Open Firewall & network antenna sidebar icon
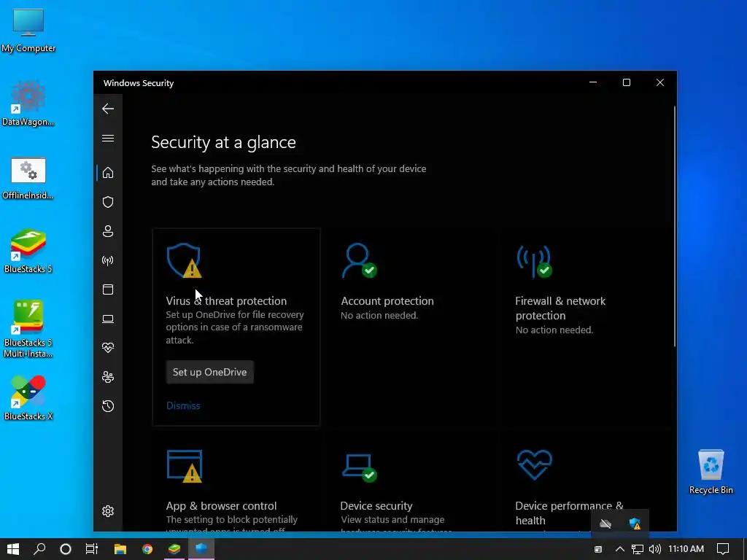 (108, 260)
